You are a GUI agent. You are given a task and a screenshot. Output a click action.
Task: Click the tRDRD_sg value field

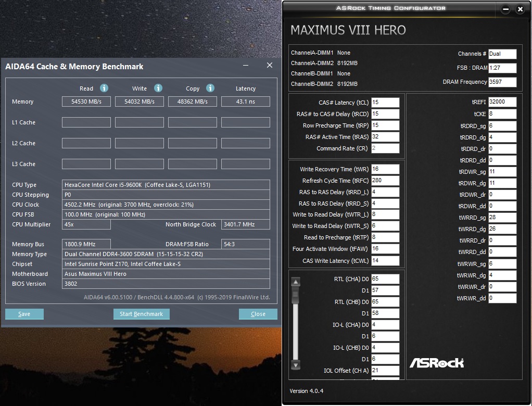tap(502, 126)
